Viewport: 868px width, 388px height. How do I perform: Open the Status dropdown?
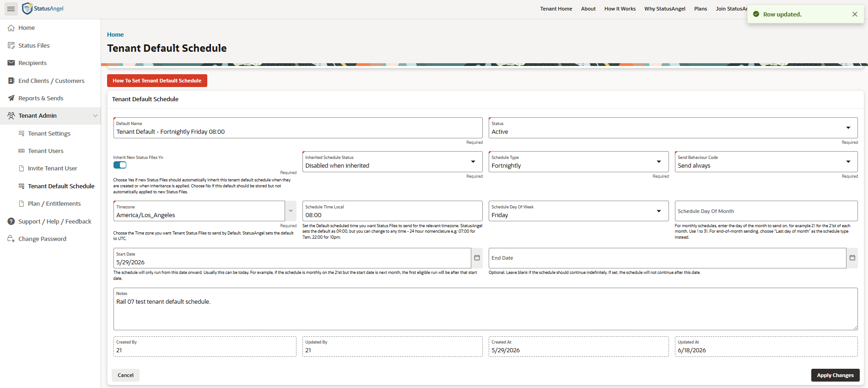[x=673, y=128]
